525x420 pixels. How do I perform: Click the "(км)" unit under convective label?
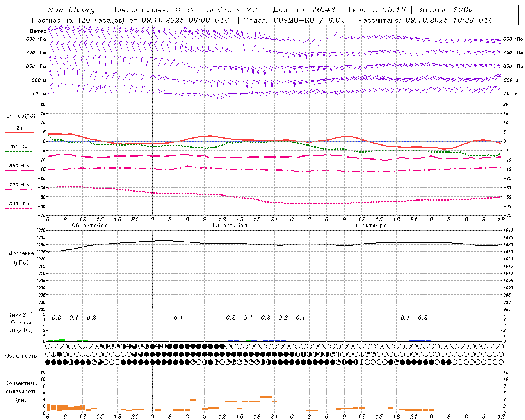[21, 399]
